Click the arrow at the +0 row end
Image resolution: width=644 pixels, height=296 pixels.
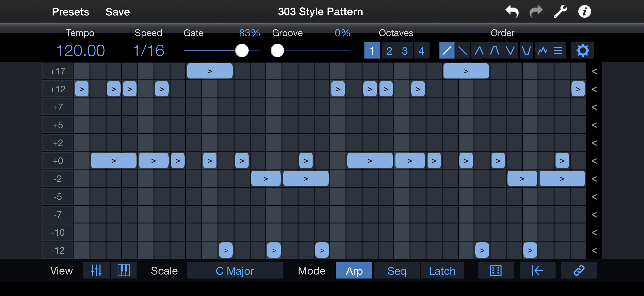click(594, 161)
